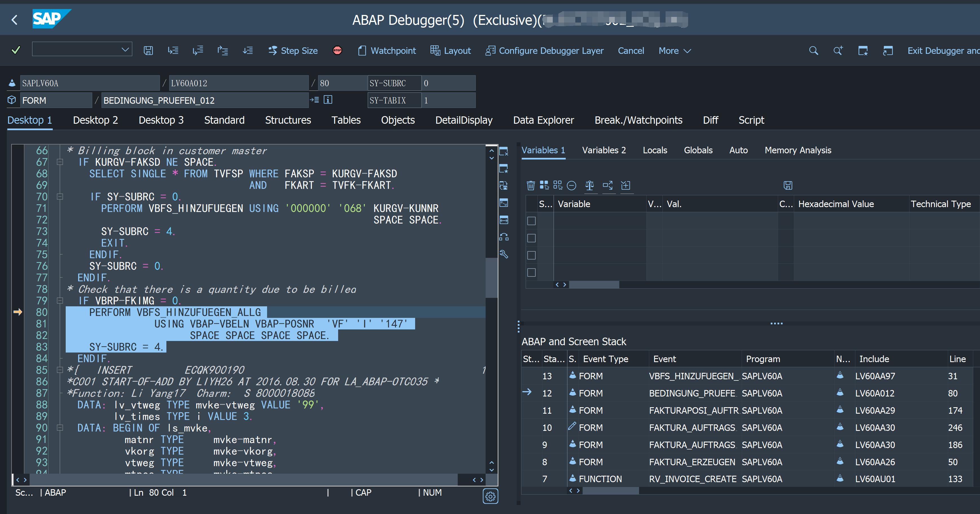This screenshot has height=514, width=980.
Task: Click the minus-circle remove icon in Variables toolbar
Action: [571, 185]
